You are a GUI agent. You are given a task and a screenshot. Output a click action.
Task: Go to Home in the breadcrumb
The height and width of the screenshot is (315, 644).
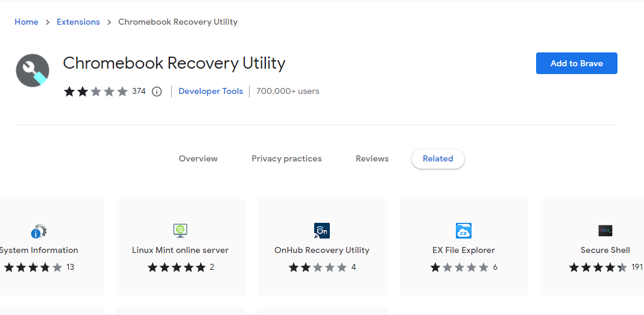tap(27, 22)
